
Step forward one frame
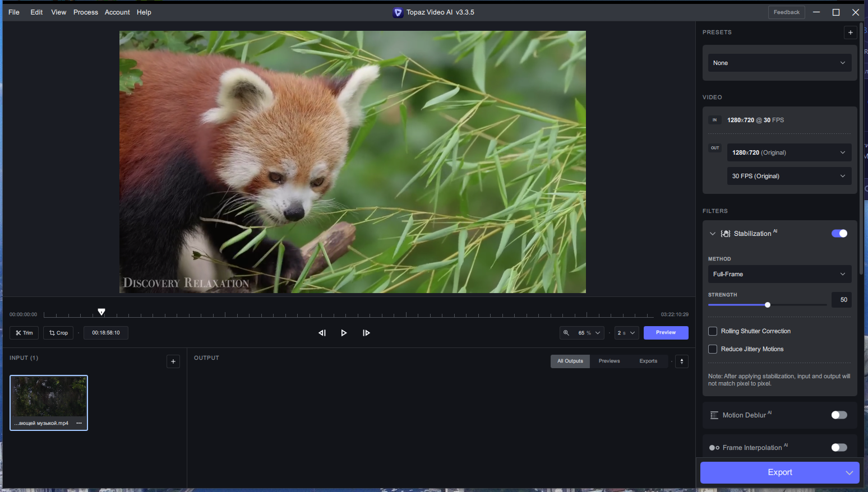click(x=366, y=333)
